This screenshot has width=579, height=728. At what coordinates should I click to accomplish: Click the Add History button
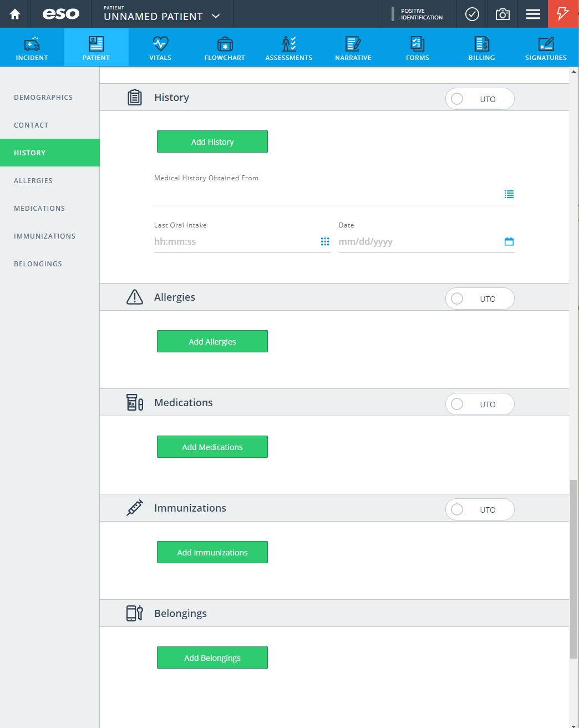(212, 141)
